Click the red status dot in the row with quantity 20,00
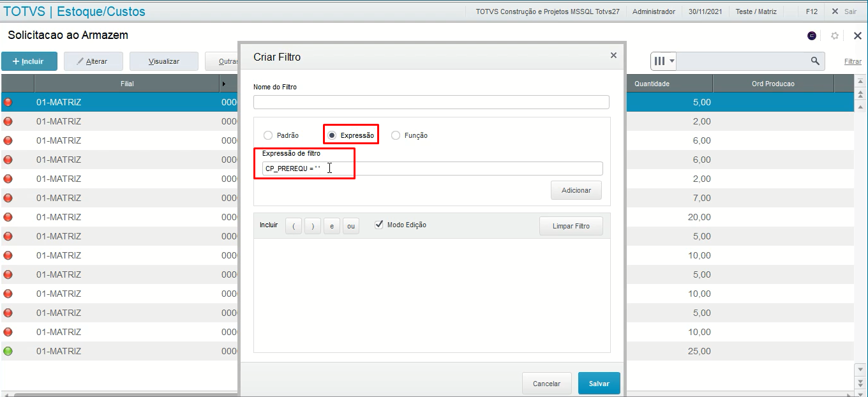 [x=8, y=217]
